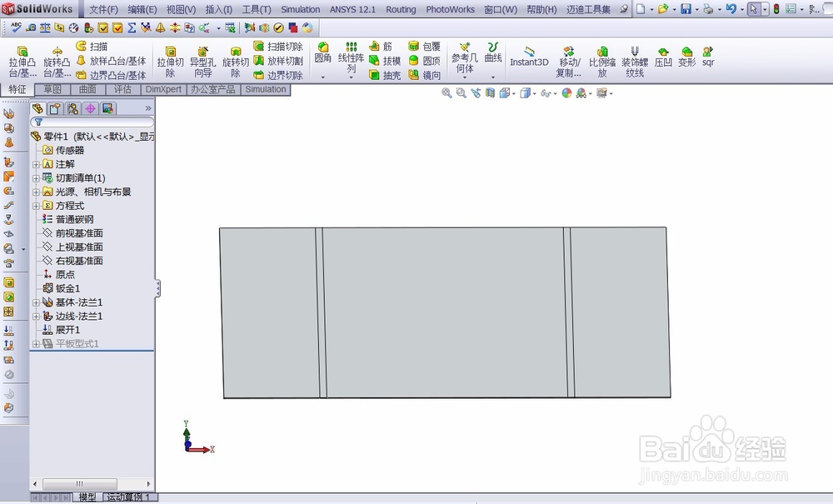
Task: Open the Hole Wizard (异型孔向导)
Action: pyautogui.click(x=202, y=62)
